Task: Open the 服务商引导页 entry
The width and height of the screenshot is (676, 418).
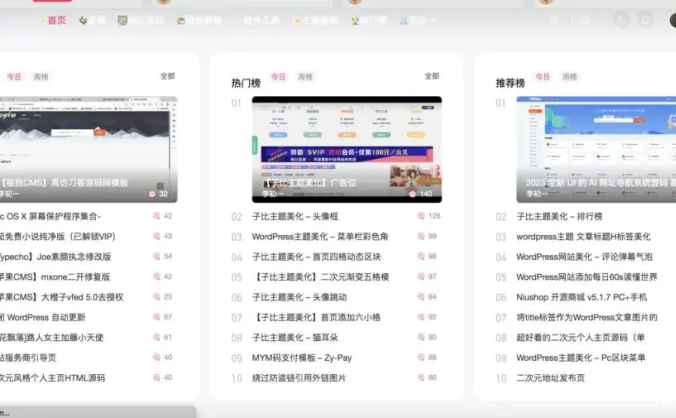Action: click(x=28, y=358)
